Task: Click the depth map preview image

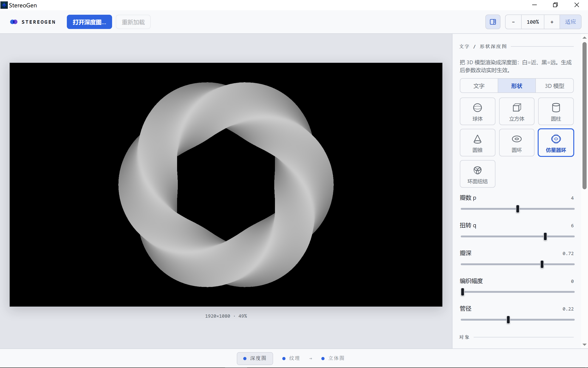Action: pyautogui.click(x=226, y=184)
